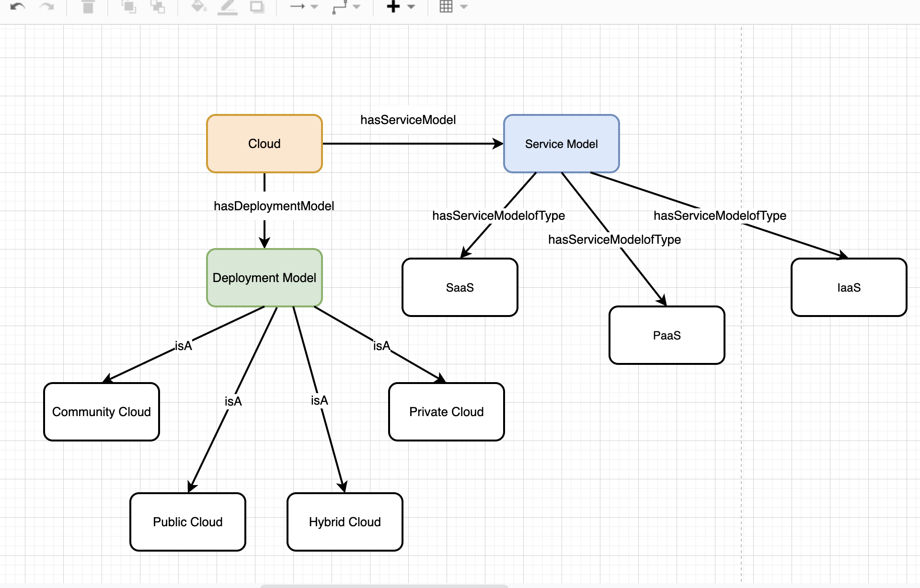The image size is (920, 588).
Task: Toggle the Shadow icon in toolbar
Action: pos(257,7)
